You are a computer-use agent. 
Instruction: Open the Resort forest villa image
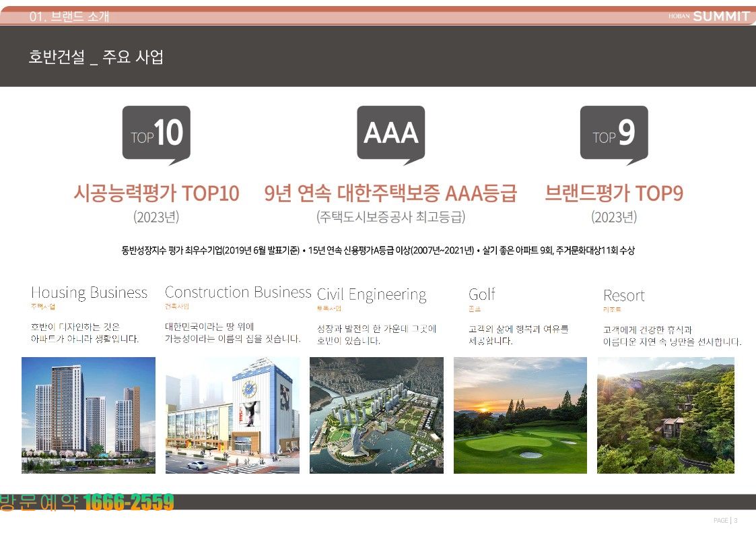(x=666, y=415)
